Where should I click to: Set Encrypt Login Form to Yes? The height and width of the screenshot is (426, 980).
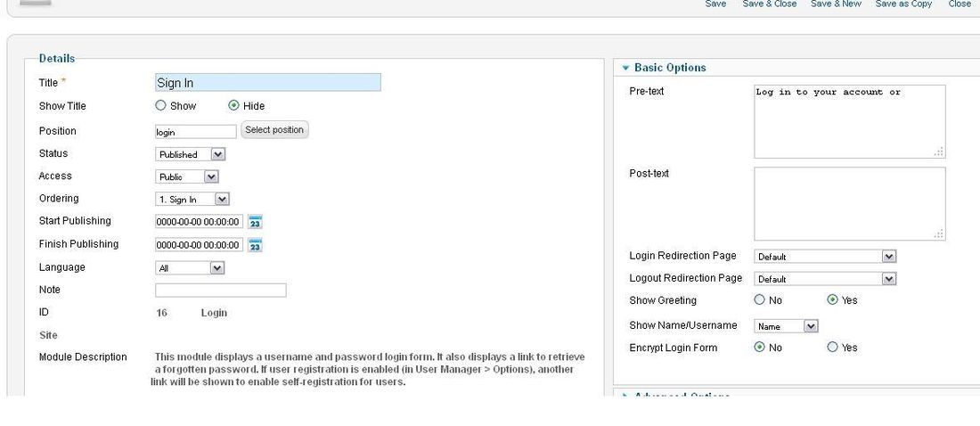point(832,348)
